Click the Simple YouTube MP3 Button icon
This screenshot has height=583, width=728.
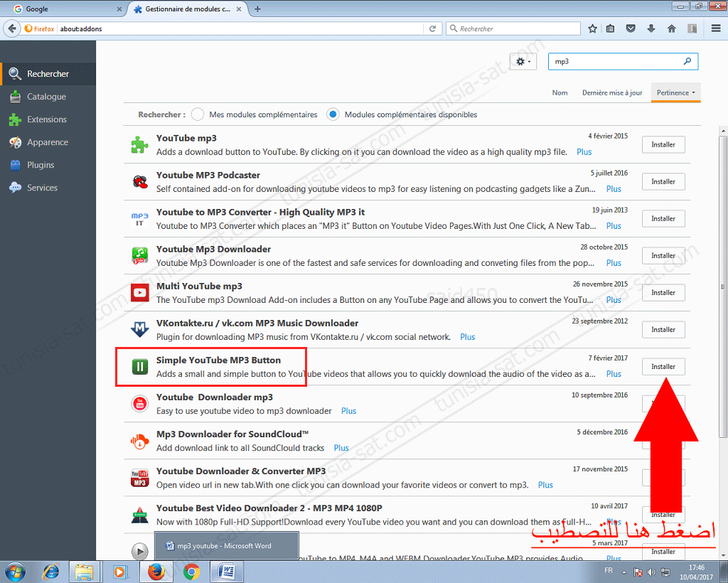coord(140,367)
